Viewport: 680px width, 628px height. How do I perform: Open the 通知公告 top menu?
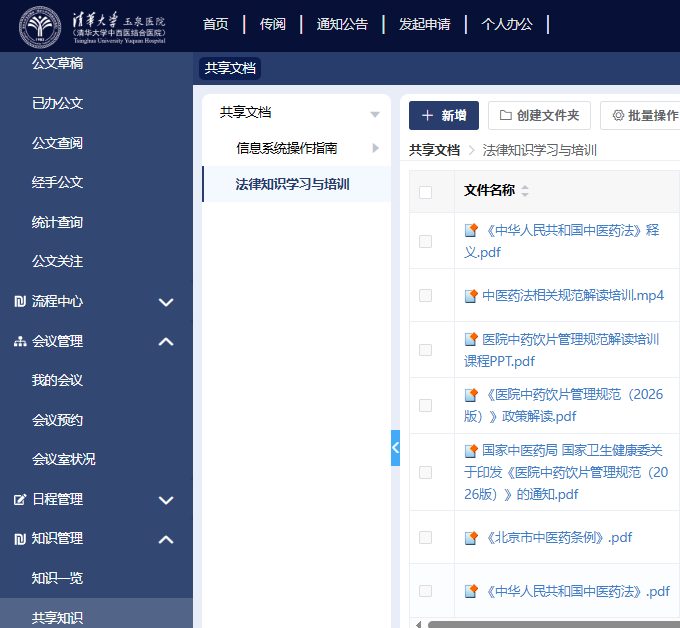point(342,24)
